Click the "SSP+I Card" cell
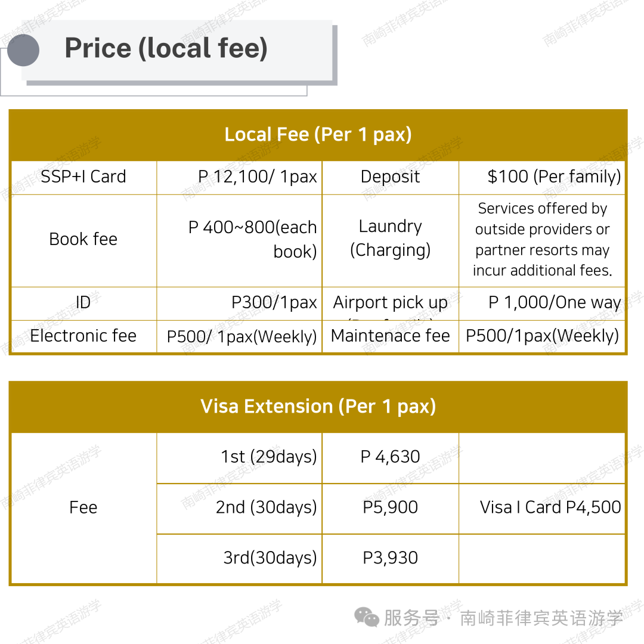Screen dimensions: 644x644 click(x=83, y=177)
